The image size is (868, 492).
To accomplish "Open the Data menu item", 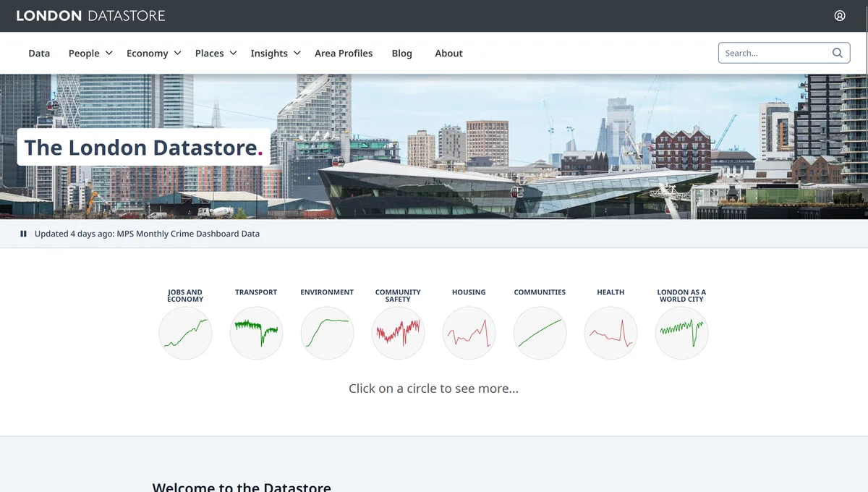I will pos(39,54).
